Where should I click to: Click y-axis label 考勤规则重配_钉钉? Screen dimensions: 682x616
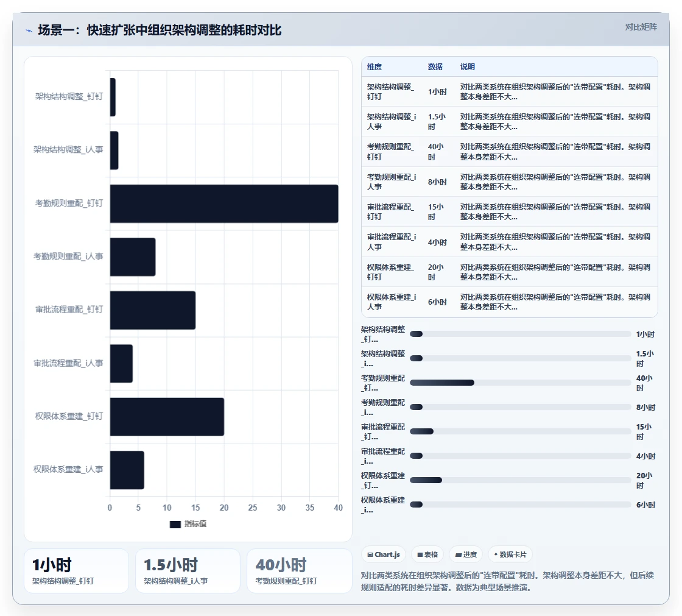tap(69, 204)
